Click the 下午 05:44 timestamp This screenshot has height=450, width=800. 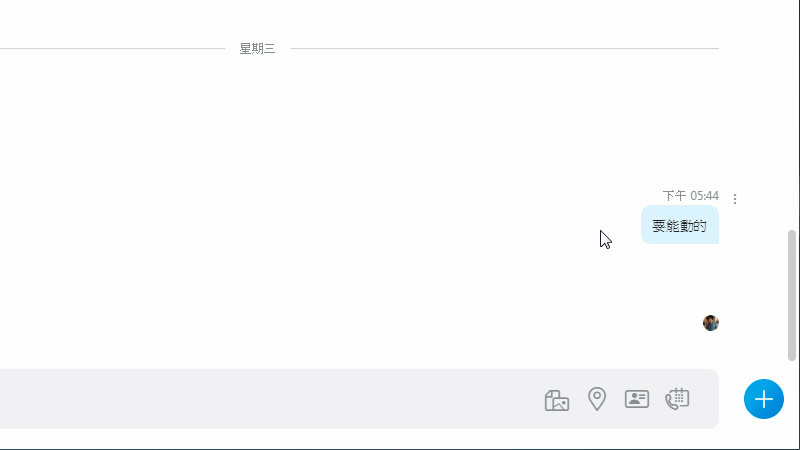690,196
